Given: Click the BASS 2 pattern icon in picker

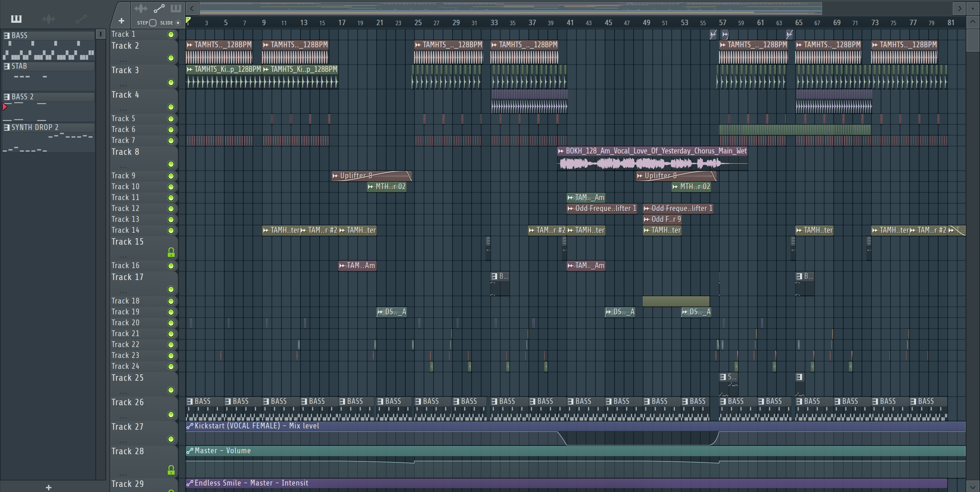Looking at the screenshot, I should tap(6, 97).
